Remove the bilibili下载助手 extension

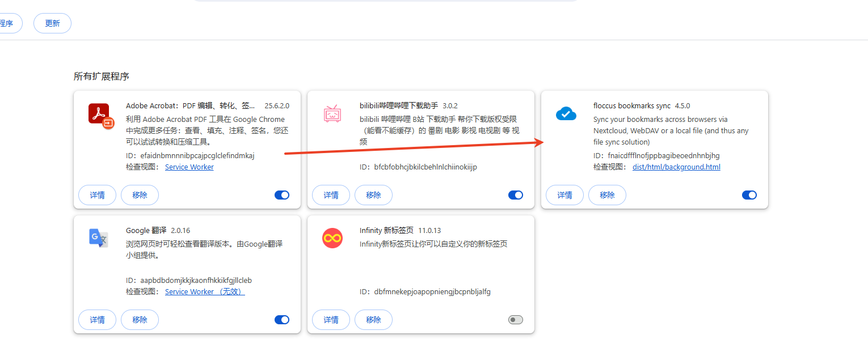coord(373,194)
